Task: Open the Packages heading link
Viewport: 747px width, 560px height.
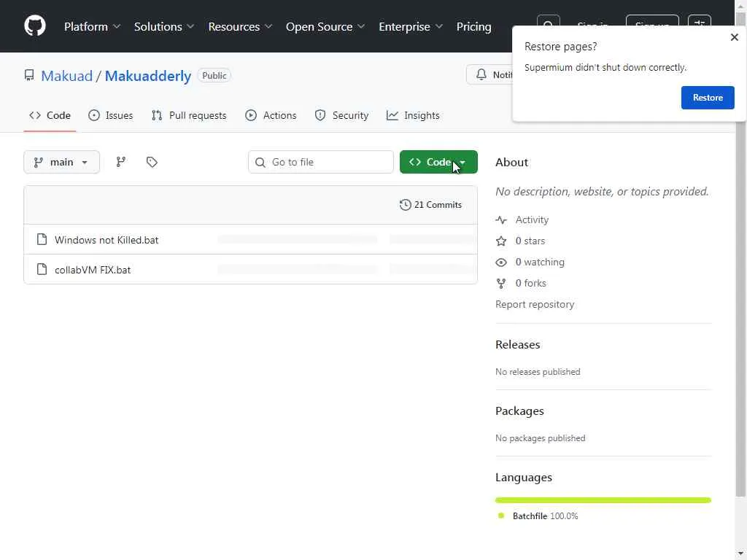Action: pyautogui.click(x=519, y=411)
